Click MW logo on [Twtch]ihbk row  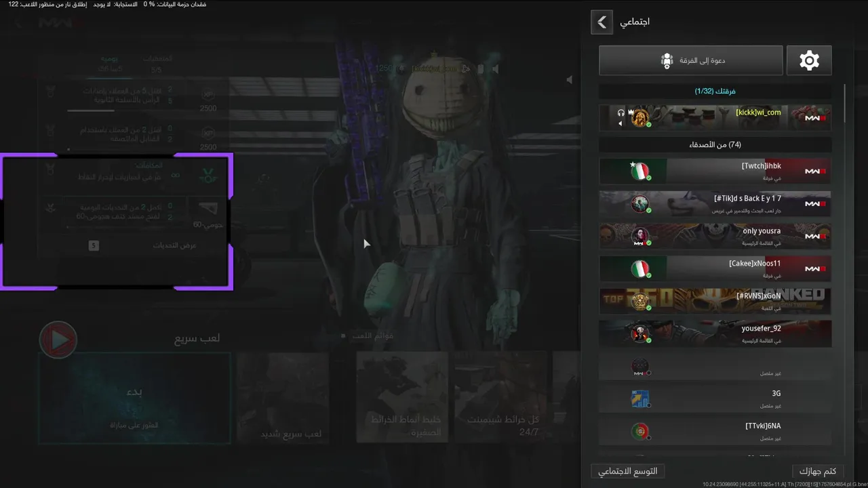815,171
